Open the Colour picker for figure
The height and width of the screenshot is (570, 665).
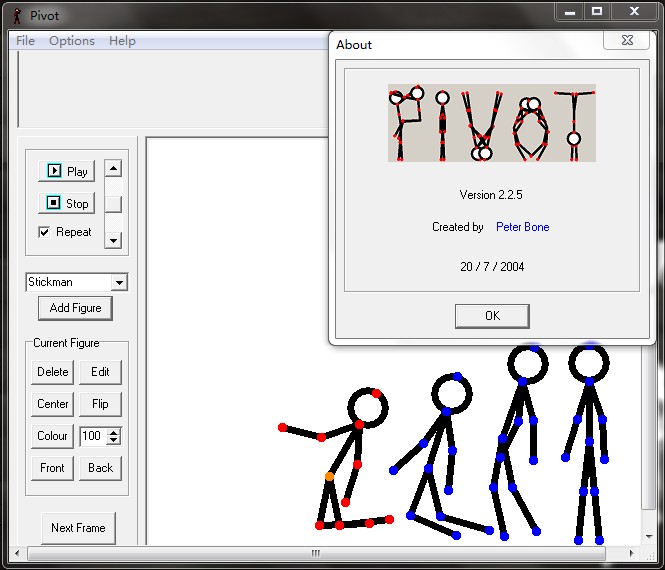tap(53, 436)
